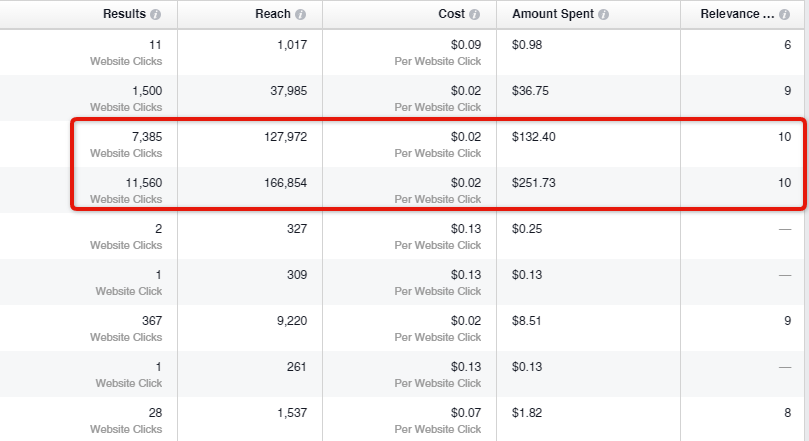Viewport: 809px width, 441px height.
Task: Click the $251.73 amount spent value
Action: 533,183
